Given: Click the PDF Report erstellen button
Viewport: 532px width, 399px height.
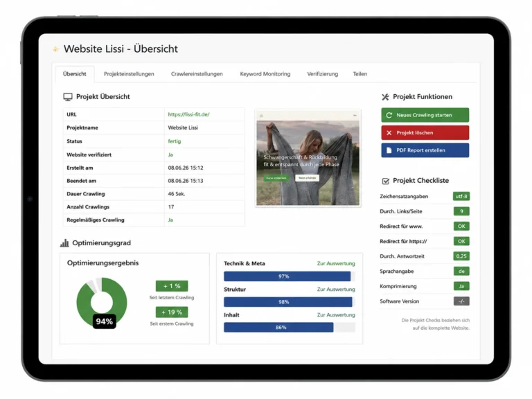Looking at the screenshot, I should pos(425,150).
